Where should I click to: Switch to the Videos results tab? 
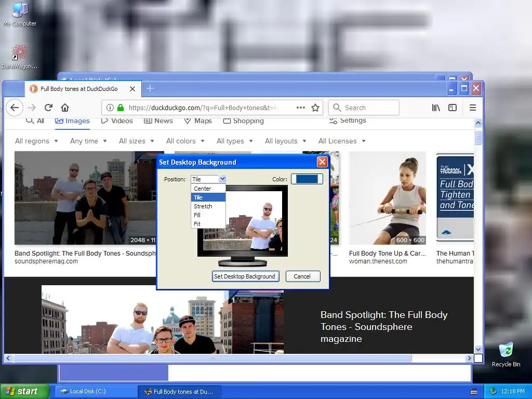(x=117, y=121)
